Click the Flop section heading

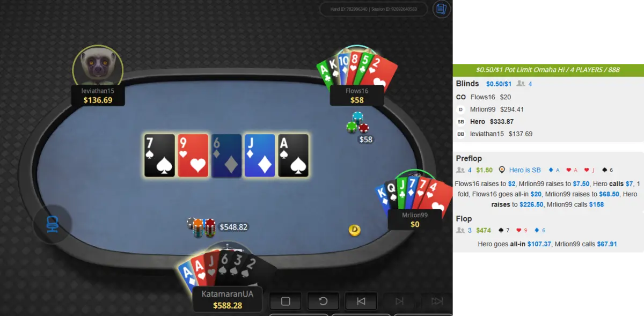click(464, 218)
